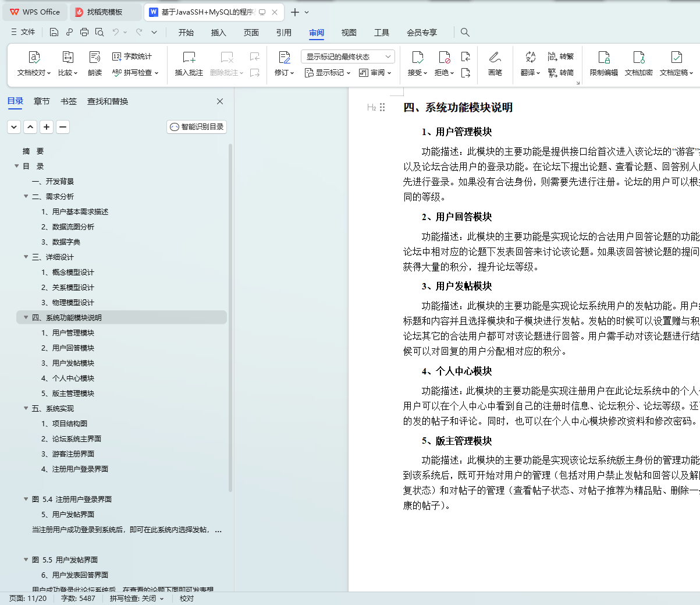Select the 画笔 pen tool
Image resolution: width=700 pixels, height=605 pixels.
(x=495, y=64)
